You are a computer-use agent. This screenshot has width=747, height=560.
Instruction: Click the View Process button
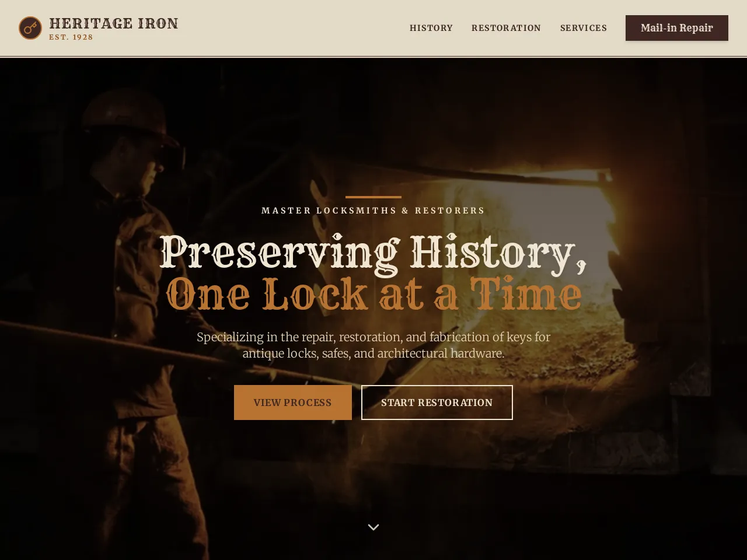[293, 402]
